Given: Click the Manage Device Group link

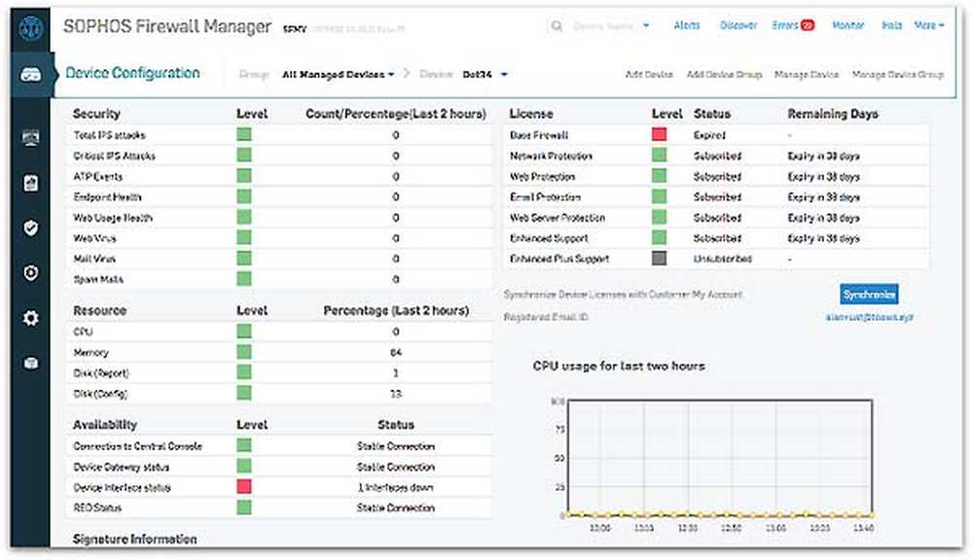Looking at the screenshot, I should point(897,74).
